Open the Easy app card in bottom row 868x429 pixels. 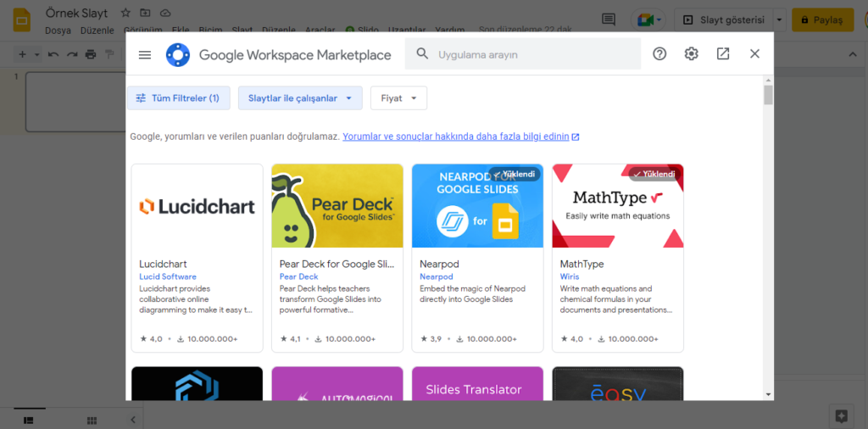tap(618, 383)
